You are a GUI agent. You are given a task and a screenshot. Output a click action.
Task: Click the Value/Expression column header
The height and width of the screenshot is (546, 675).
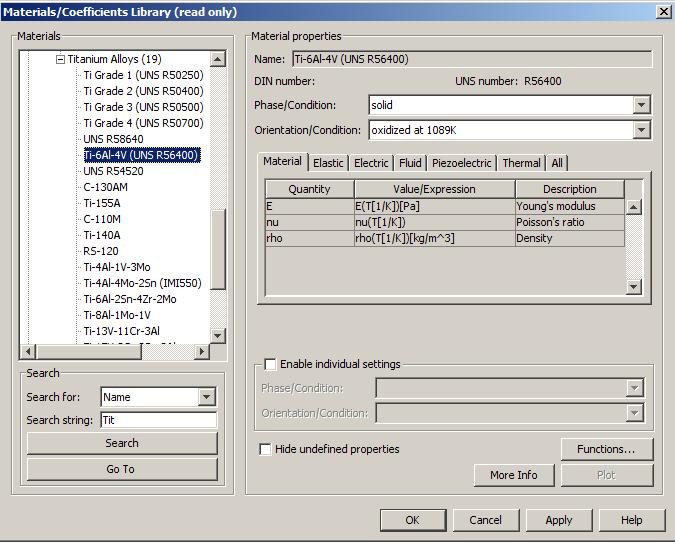pos(434,189)
